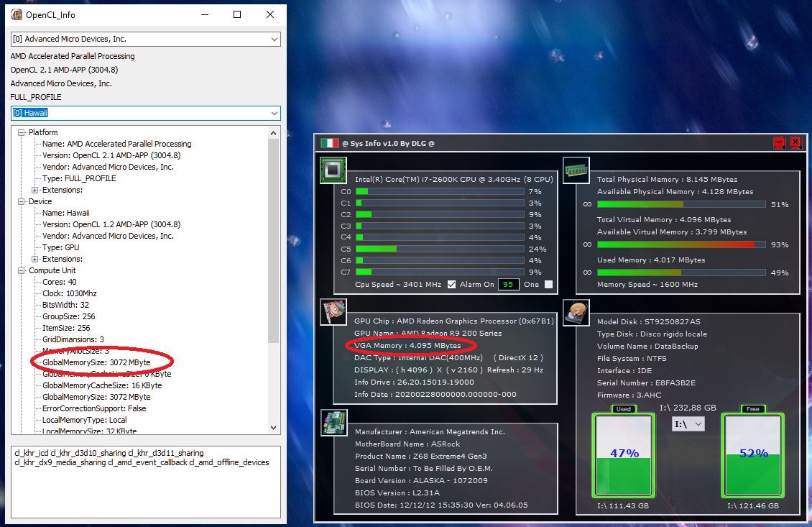812x527 pixels.
Task: Click 'Used Memory : 4.017 MBytes' text
Action: [651, 260]
